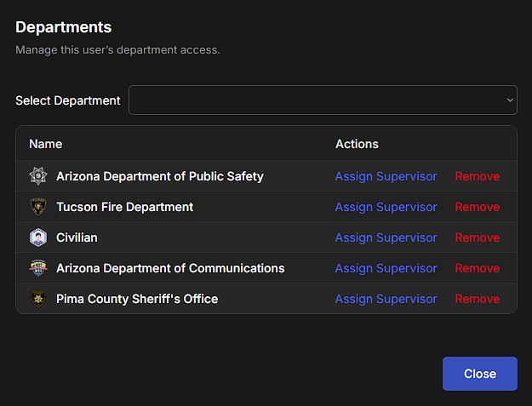Image resolution: width=532 pixels, height=406 pixels.
Task: Assign Supervisor for Arizona Department of Communications
Action: 386,268
